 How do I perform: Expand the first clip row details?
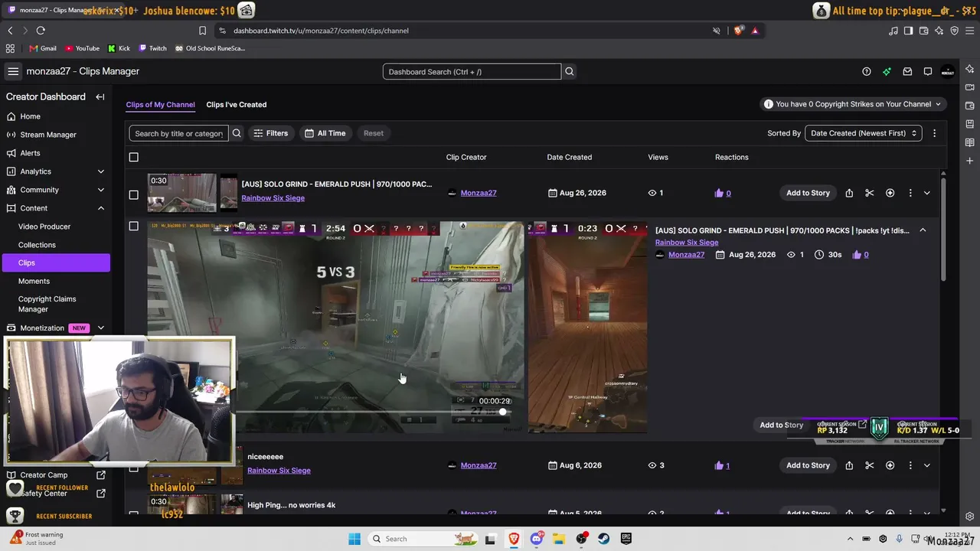pos(926,193)
